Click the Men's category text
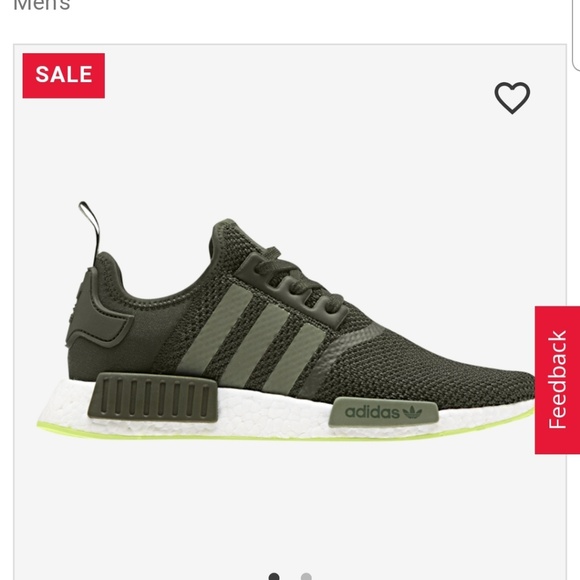The height and width of the screenshot is (580, 580). click(41, 5)
